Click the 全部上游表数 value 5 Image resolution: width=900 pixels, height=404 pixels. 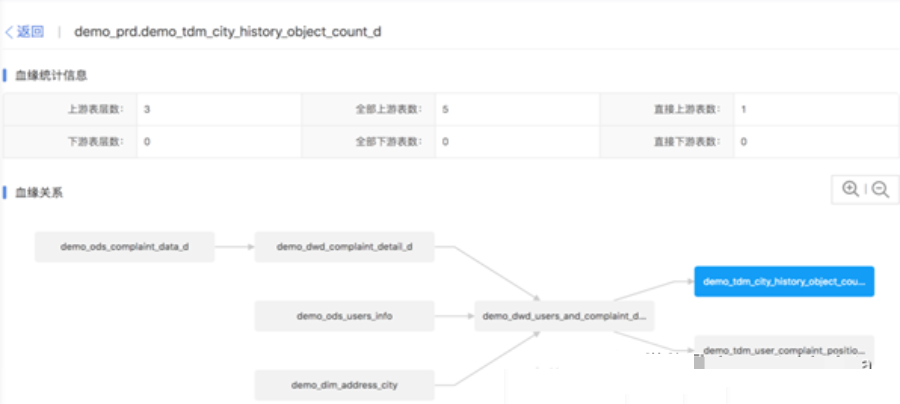(x=445, y=109)
